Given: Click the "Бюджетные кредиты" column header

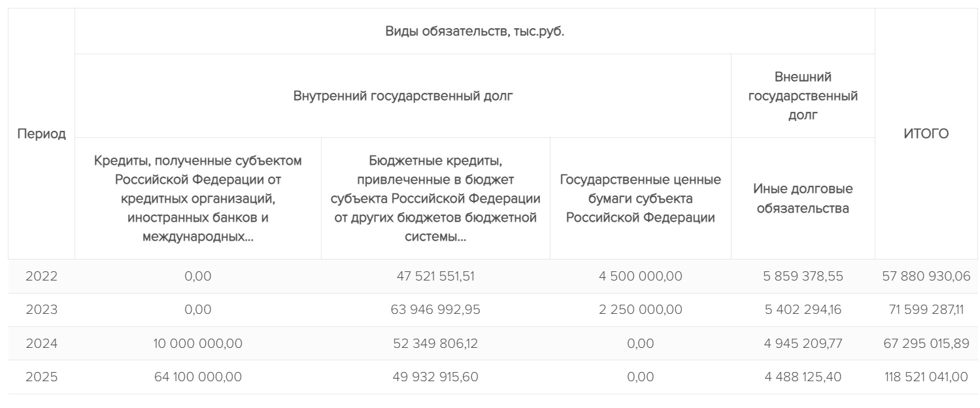Looking at the screenshot, I should [x=435, y=199].
